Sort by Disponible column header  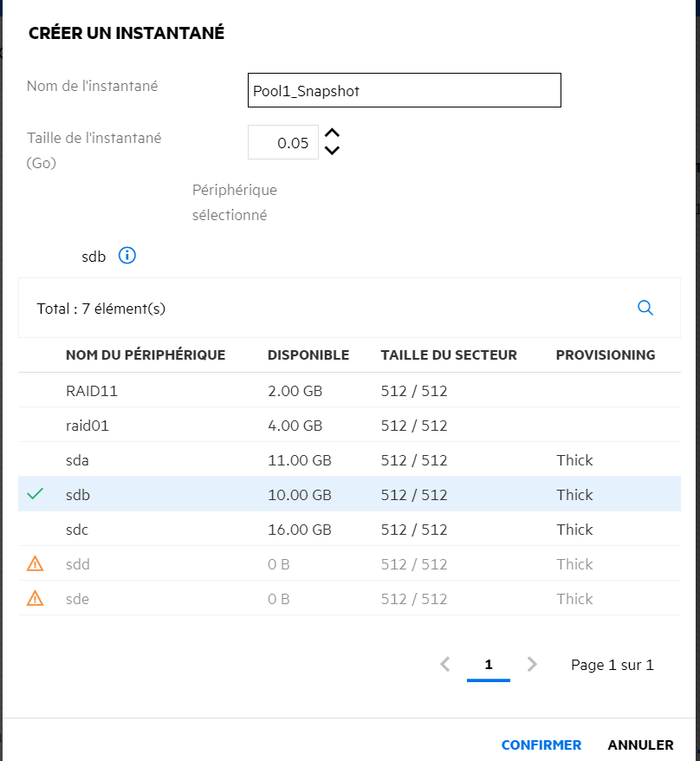click(308, 354)
